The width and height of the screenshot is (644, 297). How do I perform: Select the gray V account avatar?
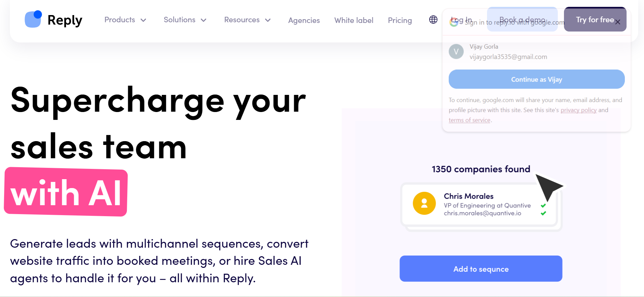[x=456, y=52]
